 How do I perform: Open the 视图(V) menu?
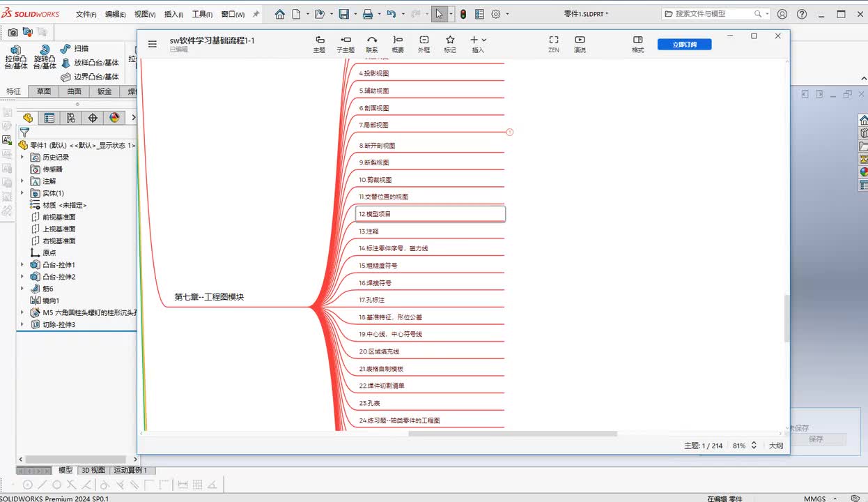(x=145, y=14)
